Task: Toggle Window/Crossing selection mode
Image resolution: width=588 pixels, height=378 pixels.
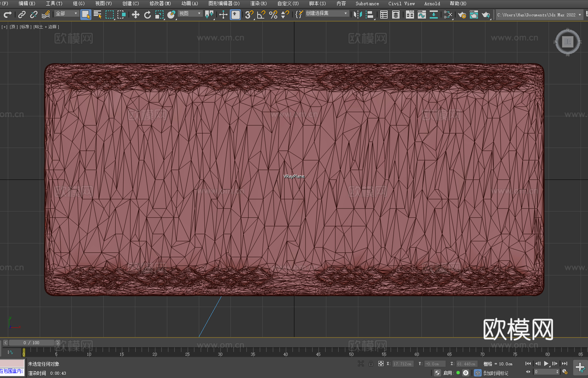Action: click(x=122, y=14)
